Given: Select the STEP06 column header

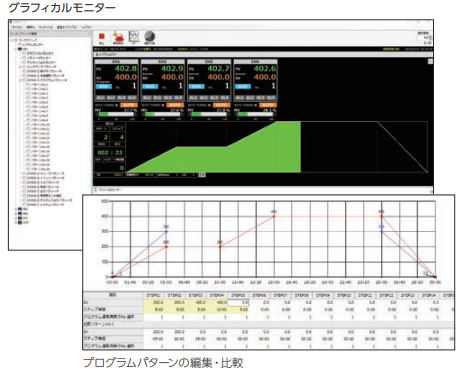Looking at the screenshot, I should tap(259, 295).
